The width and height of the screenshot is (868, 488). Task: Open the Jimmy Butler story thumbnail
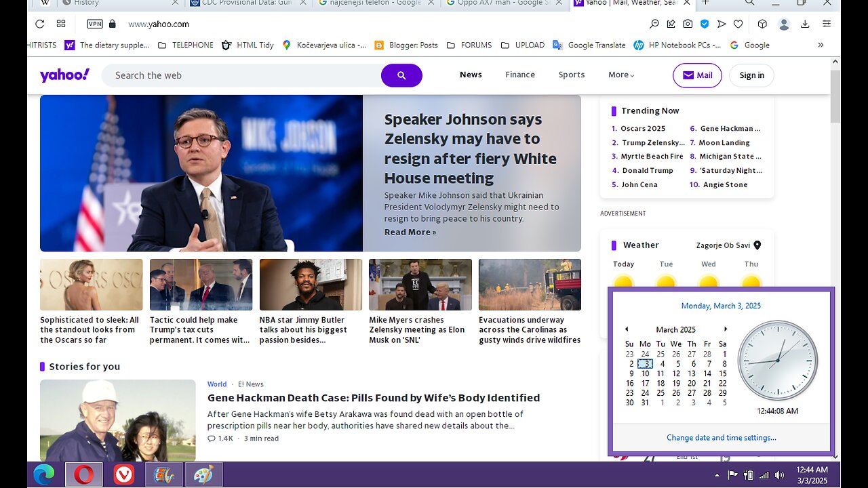pos(311,285)
